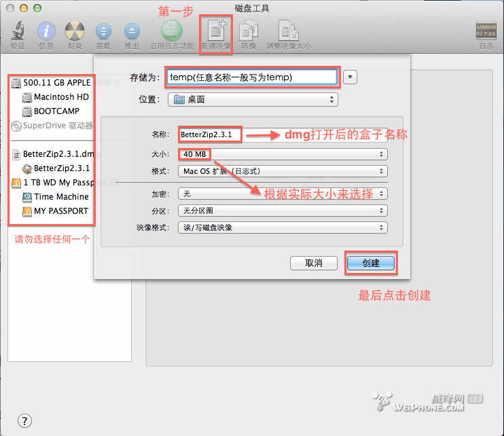Open the 映像格式 image format dropdown

click(283, 228)
